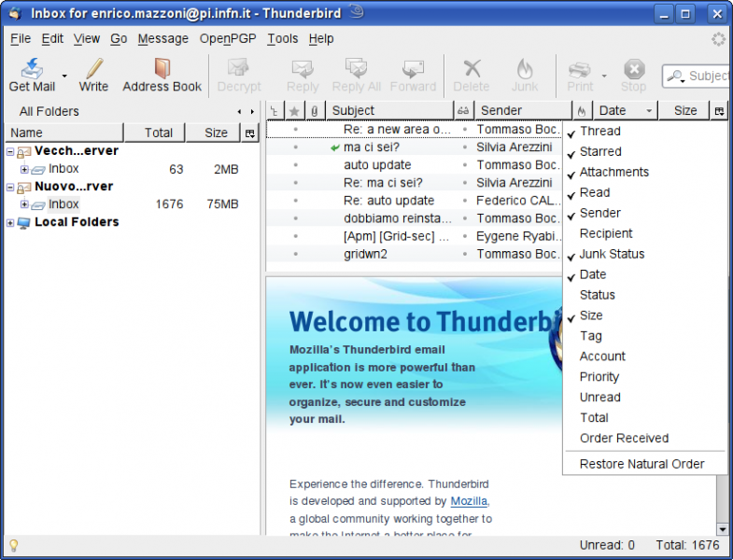Image resolution: width=733 pixels, height=560 pixels.
Task: Enable the Recipient column
Action: coord(643,233)
